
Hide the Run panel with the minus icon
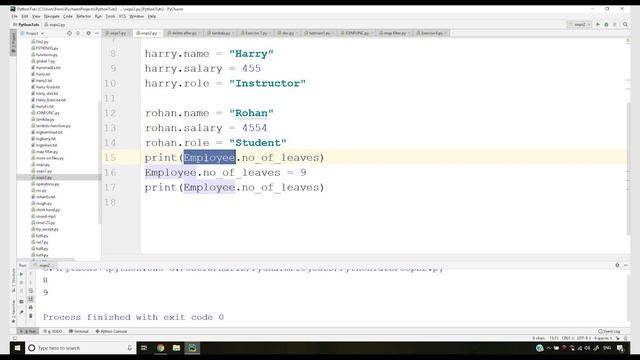(x=626, y=265)
